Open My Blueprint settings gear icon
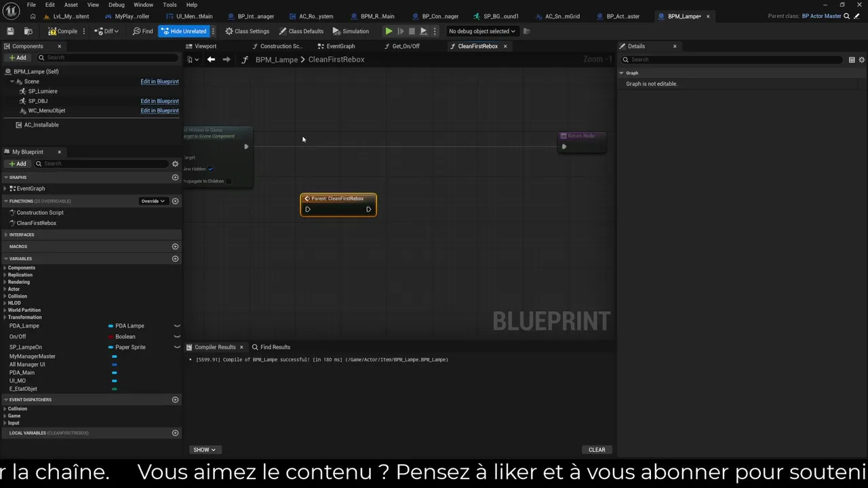 175,164
